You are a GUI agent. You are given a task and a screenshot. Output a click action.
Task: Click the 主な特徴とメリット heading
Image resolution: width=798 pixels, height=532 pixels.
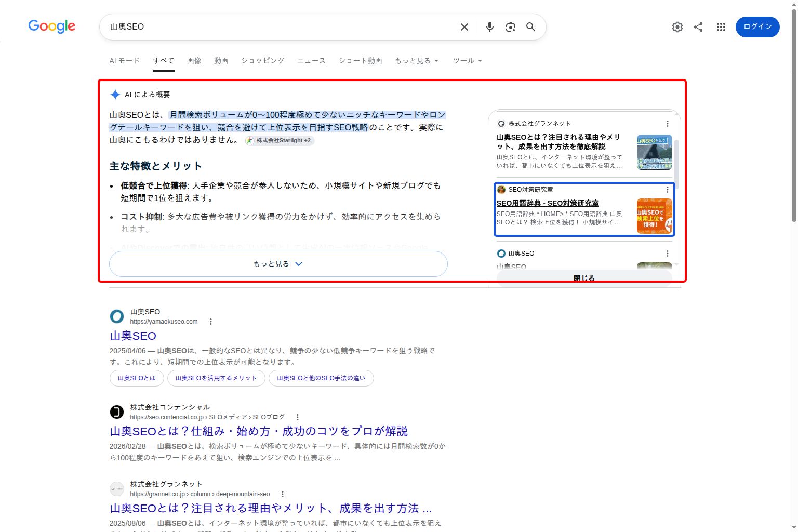[156, 166]
